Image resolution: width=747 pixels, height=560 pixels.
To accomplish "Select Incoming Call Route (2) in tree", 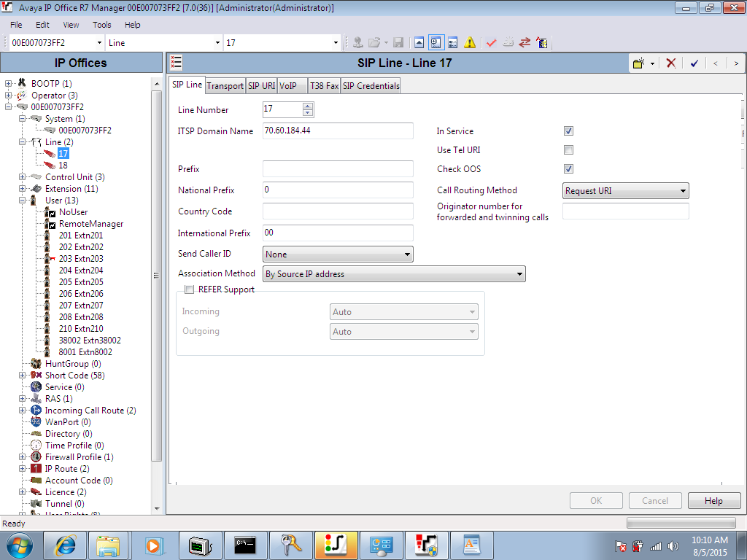I will 90,411.
